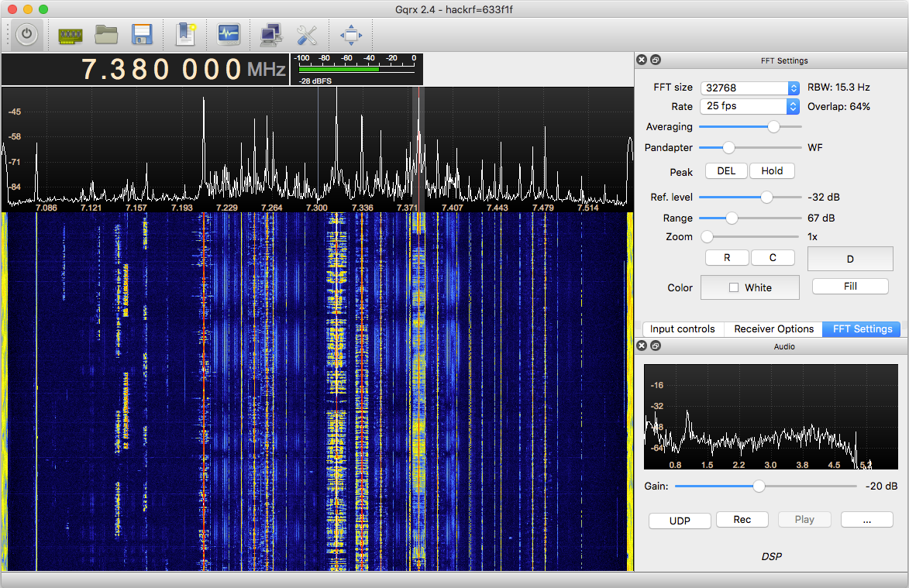Viewport: 909px width, 588px height.
Task: Open the remote control computers icon
Action: click(x=270, y=34)
